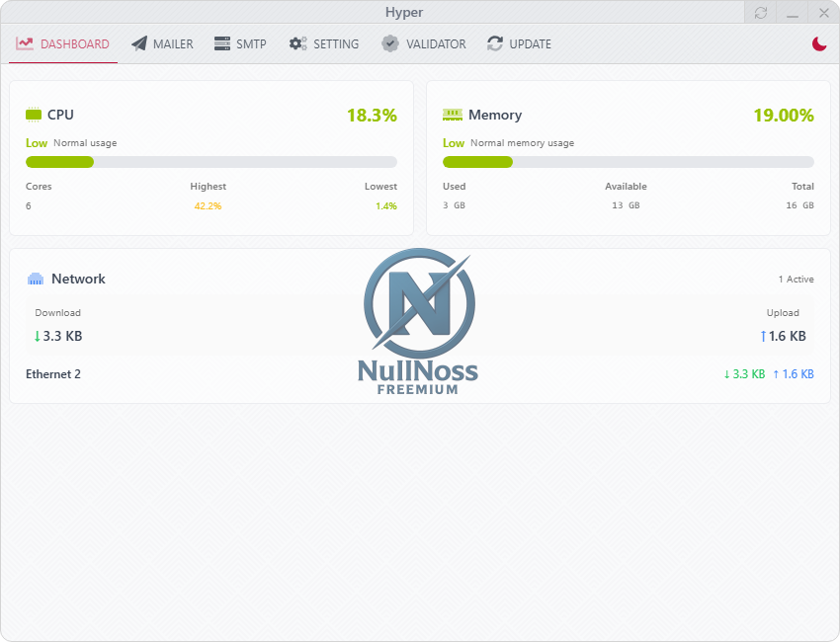
Task: Click the Memory usage progress bar
Action: [x=629, y=162]
